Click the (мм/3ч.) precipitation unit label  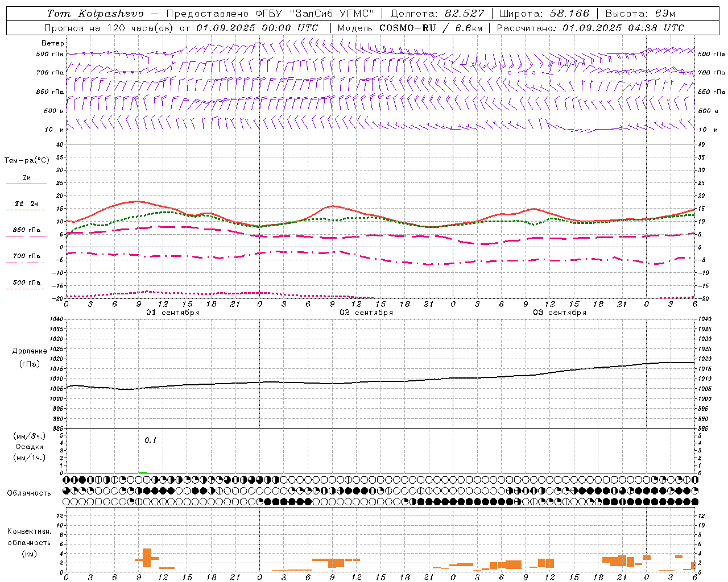[30, 436]
